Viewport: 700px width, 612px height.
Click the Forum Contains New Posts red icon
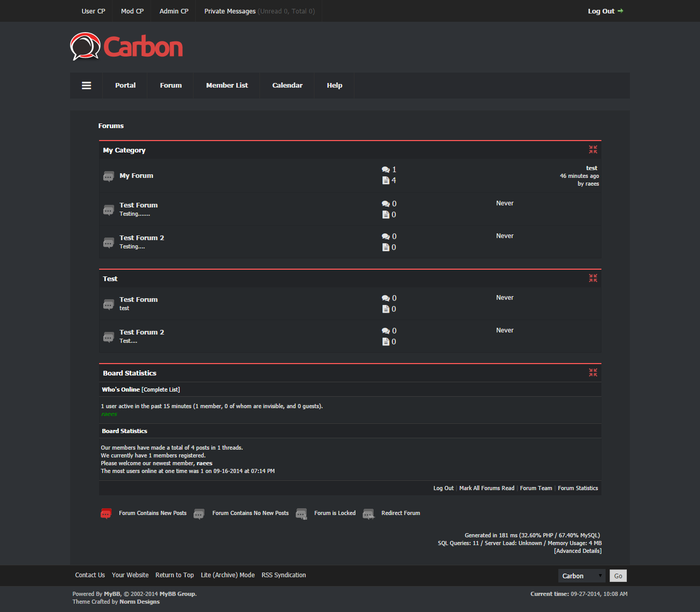coord(106,513)
